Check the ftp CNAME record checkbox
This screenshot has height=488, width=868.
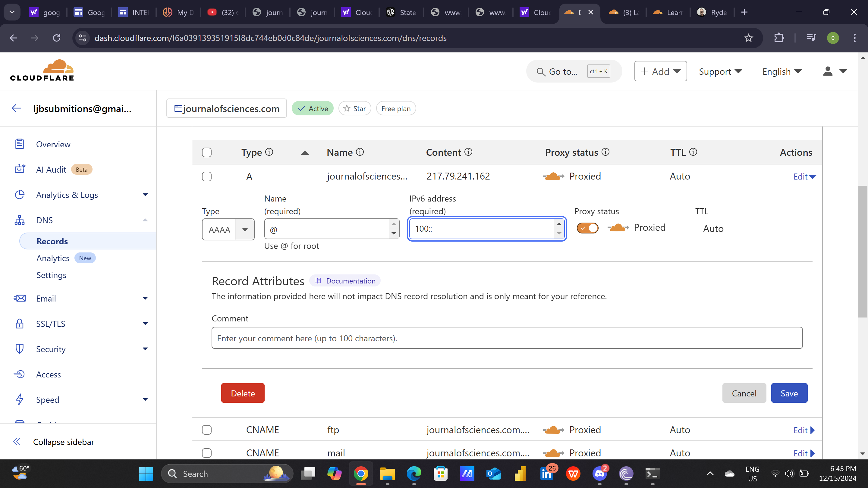coord(206,430)
